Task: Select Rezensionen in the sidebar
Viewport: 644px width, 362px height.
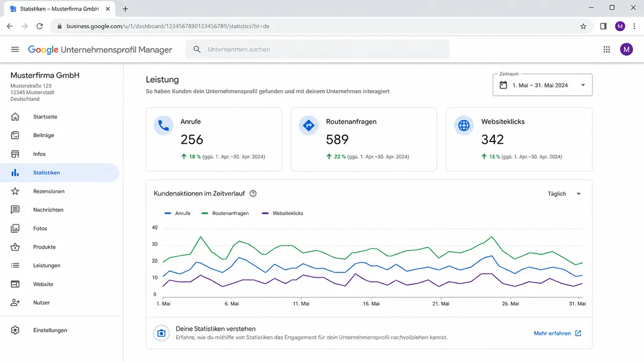Action: [x=60, y=191]
